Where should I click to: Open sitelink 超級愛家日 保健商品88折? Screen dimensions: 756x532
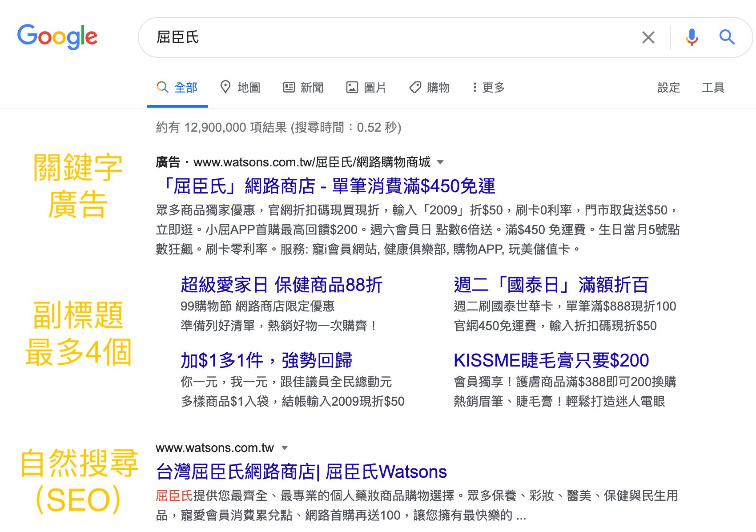point(281,285)
